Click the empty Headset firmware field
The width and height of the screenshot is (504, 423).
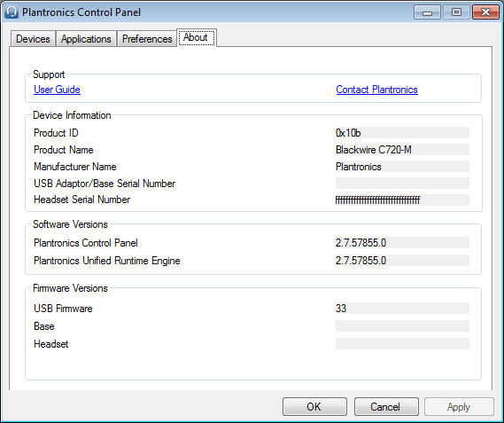point(402,343)
